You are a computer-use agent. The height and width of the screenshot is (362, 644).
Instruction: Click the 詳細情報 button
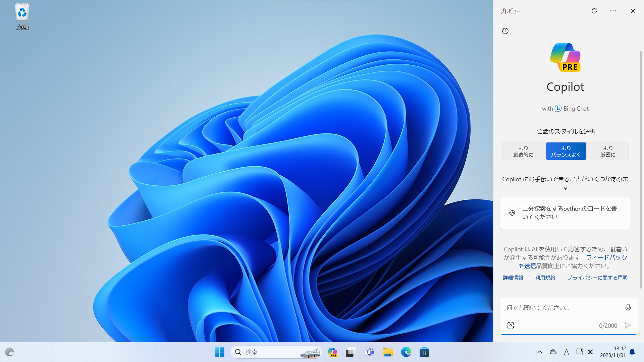[513, 277]
